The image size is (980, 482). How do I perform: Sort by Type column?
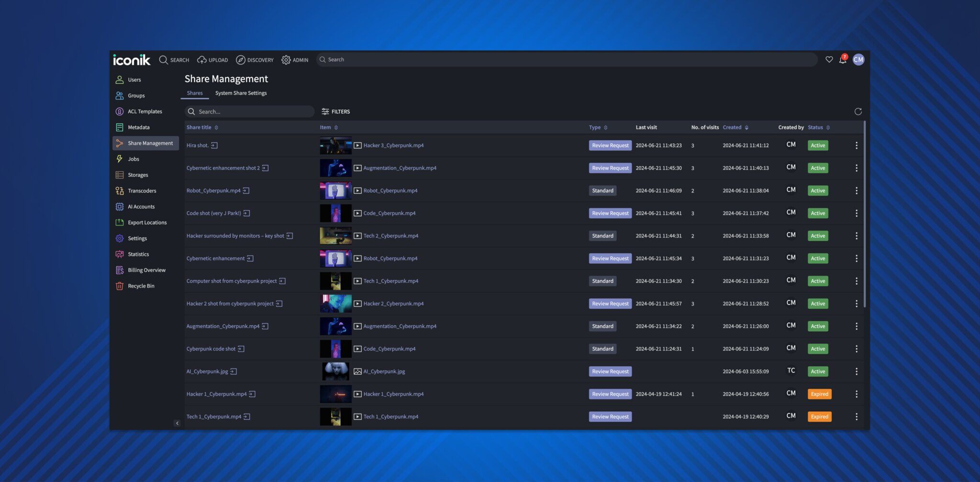coord(598,127)
